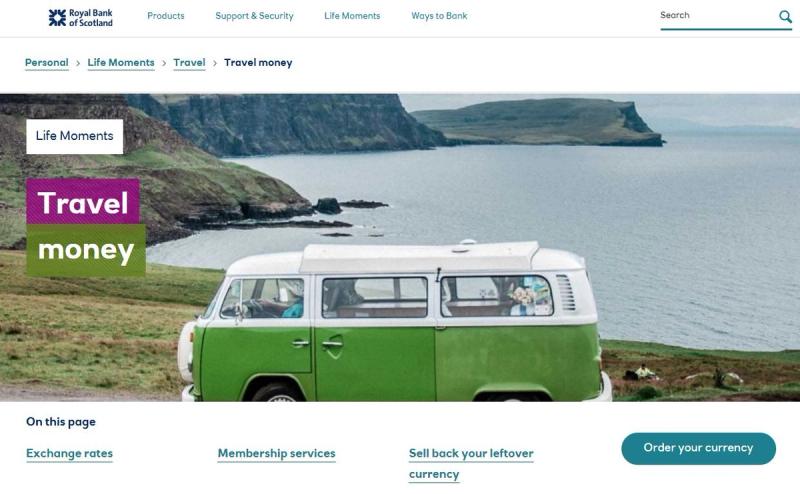The height and width of the screenshot is (494, 800).
Task: Click the white Life Moments label on banner
Action: [x=74, y=136]
